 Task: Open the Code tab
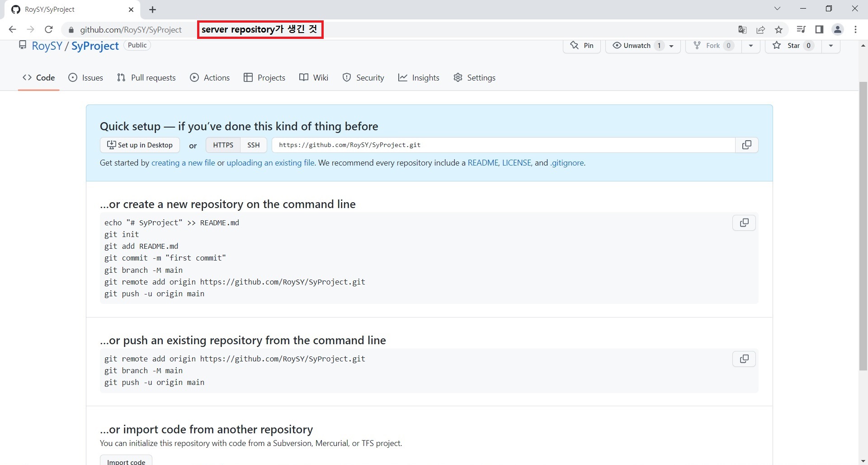[x=39, y=78]
